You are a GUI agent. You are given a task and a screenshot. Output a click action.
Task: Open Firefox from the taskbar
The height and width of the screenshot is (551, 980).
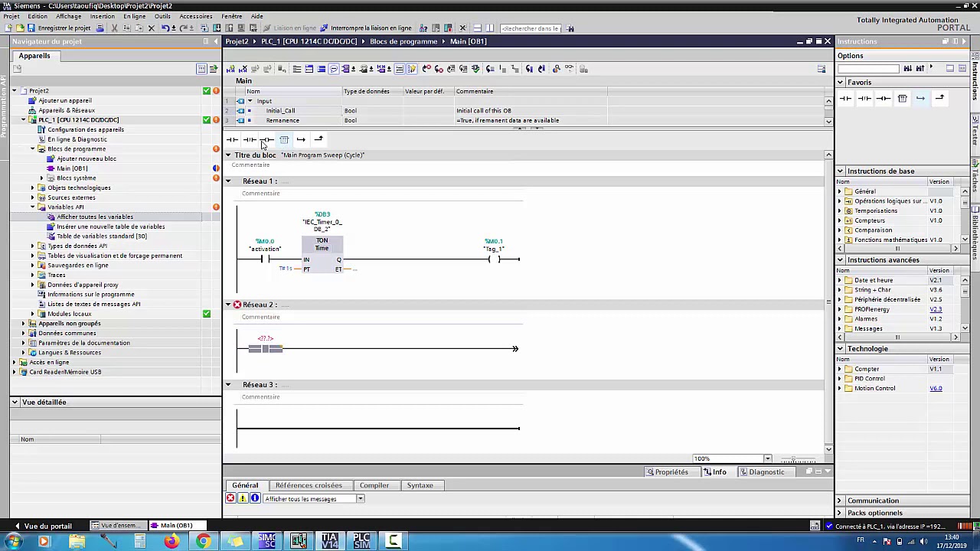tap(171, 541)
